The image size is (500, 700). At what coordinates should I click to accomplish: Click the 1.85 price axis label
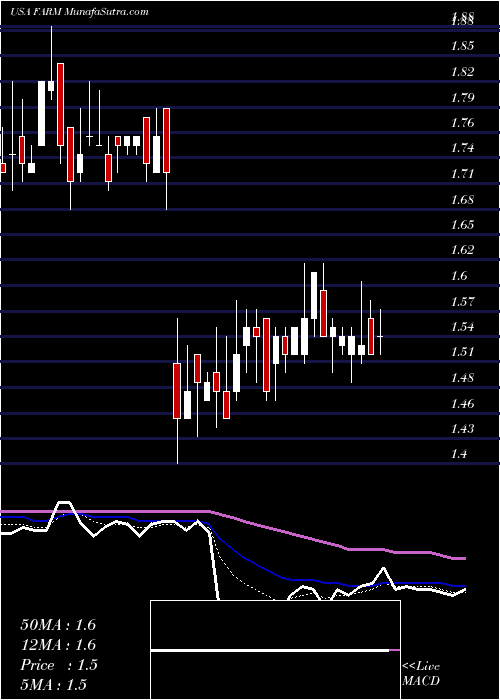[x=462, y=46]
